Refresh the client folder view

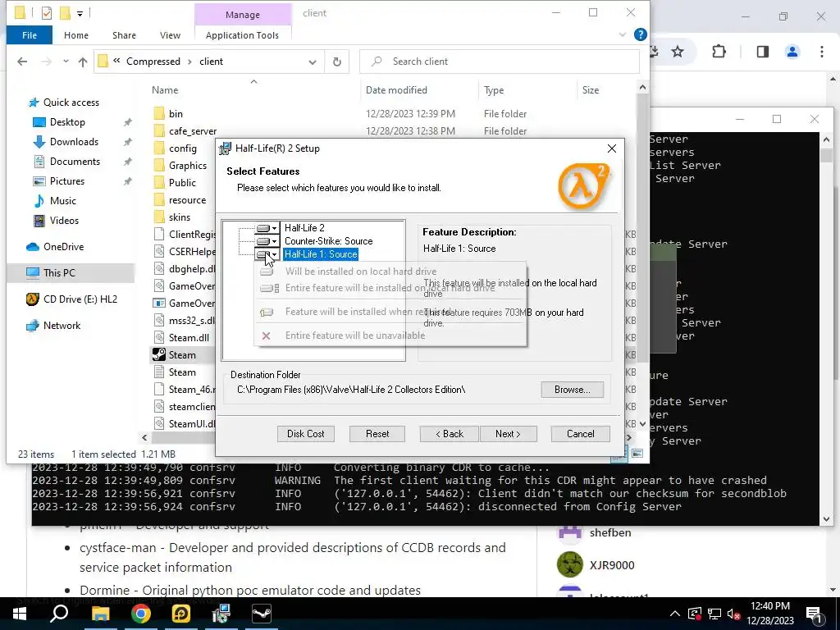337,62
